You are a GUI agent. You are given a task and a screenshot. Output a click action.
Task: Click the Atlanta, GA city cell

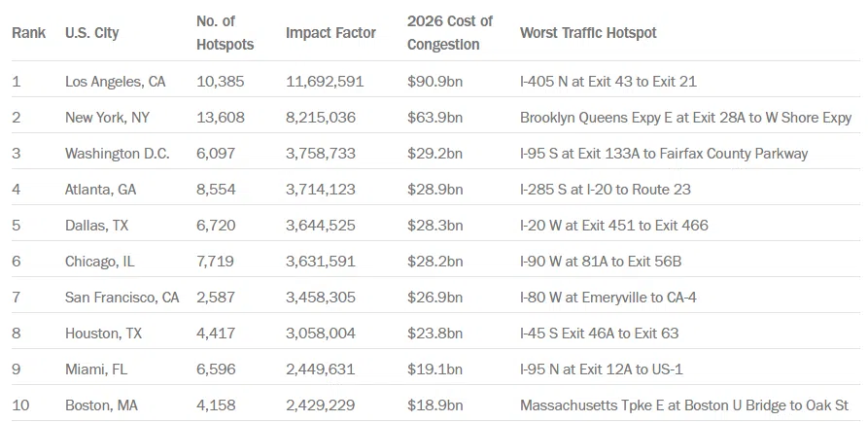100,190
